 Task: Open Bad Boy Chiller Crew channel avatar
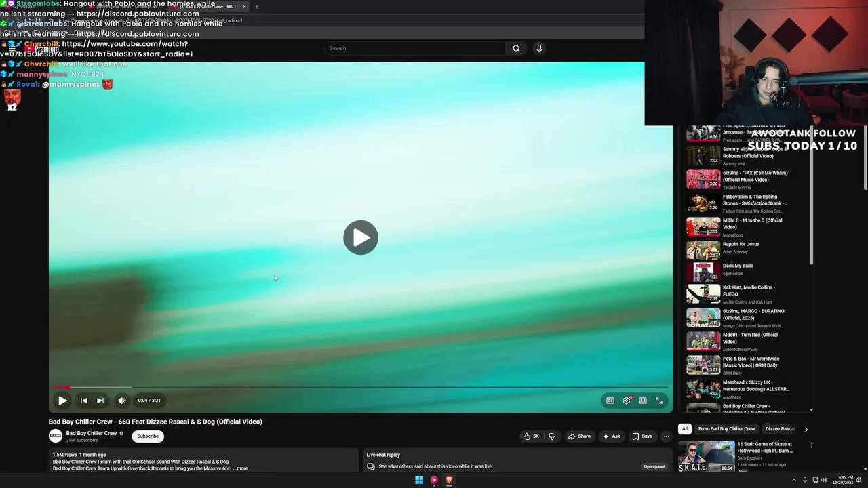click(56, 436)
